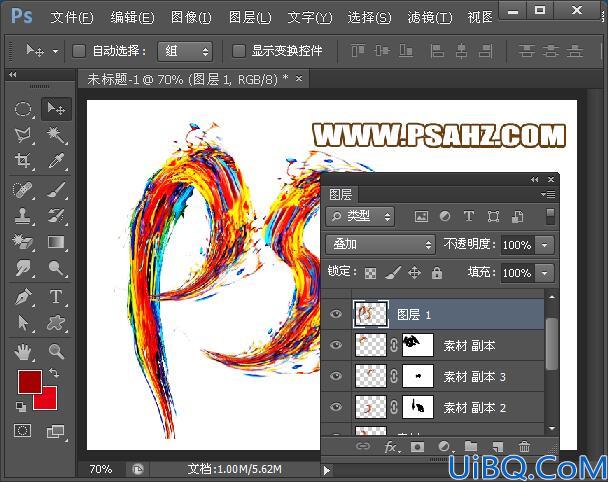Hide the 图层 1 layer
This screenshot has height=482, width=608.
pyautogui.click(x=336, y=314)
